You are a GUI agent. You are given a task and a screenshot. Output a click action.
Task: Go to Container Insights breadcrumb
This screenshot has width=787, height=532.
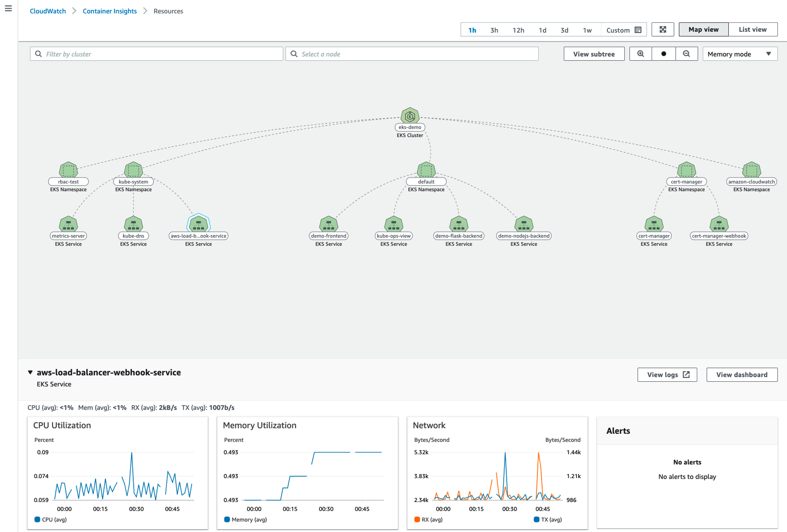pyautogui.click(x=109, y=11)
